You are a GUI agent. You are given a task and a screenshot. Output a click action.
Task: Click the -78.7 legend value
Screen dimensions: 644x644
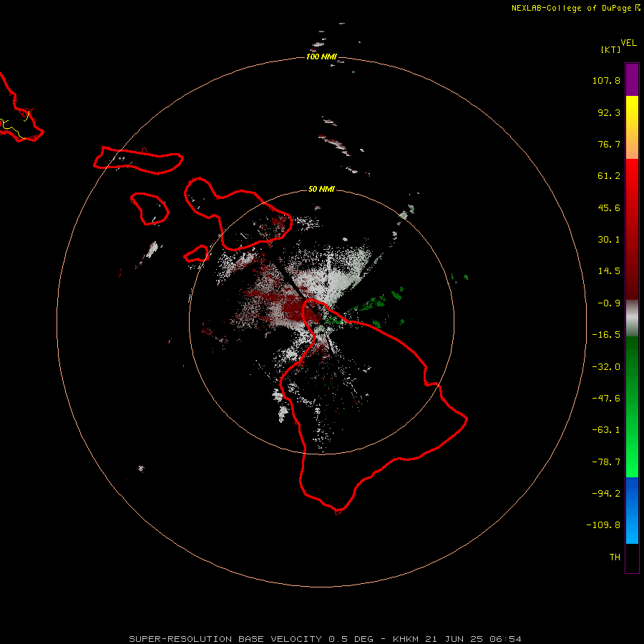pos(606,462)
